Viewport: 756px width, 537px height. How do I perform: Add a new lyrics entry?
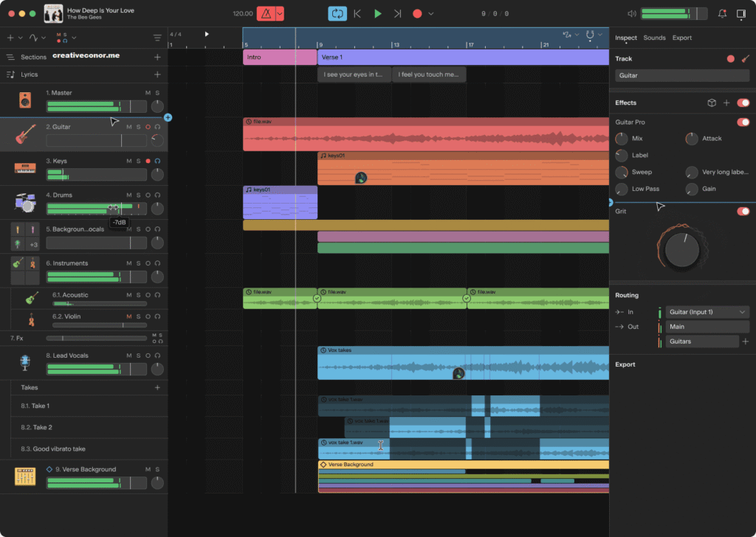tap(157, 75)
